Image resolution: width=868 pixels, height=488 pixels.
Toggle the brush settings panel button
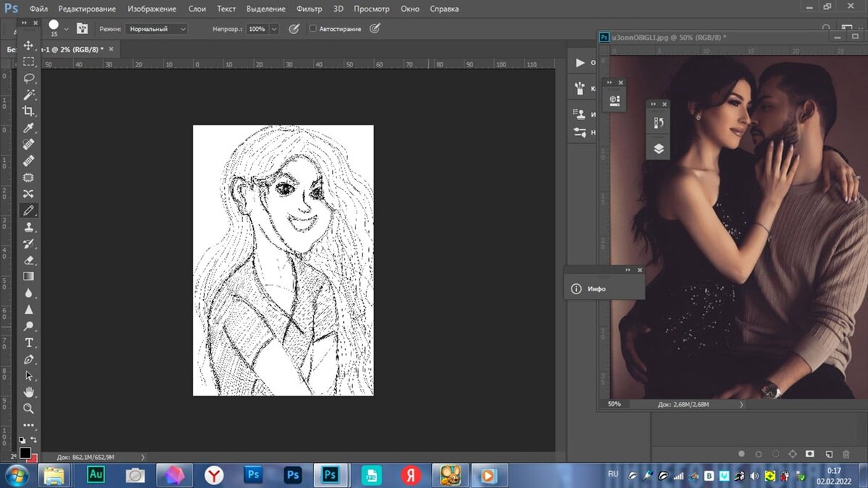pyautogui.click(x=82, y=29)
